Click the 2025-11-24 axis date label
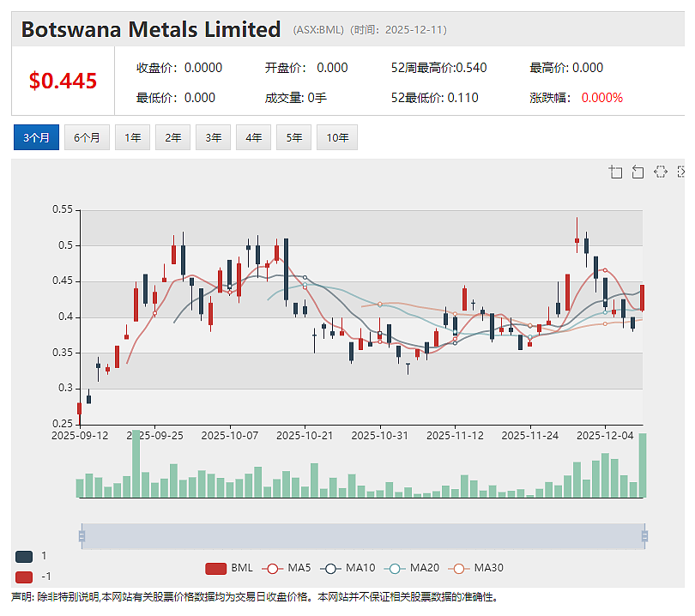The image size is (695, 616). [529, 436]
